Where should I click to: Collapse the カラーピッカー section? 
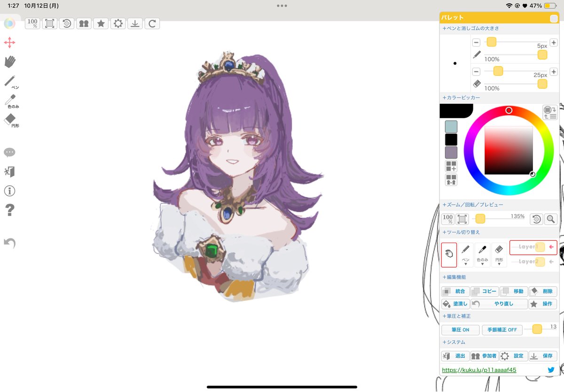pyautogui.click(x=461, y=98)
